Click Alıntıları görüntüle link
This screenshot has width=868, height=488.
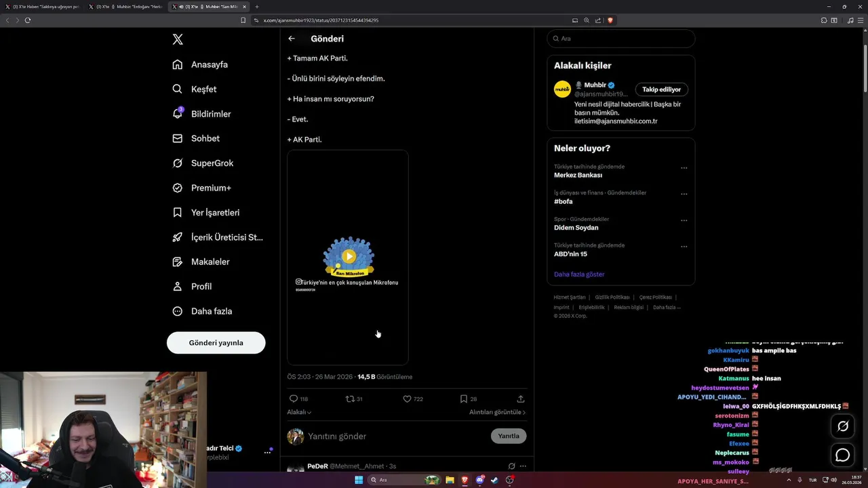497,412
